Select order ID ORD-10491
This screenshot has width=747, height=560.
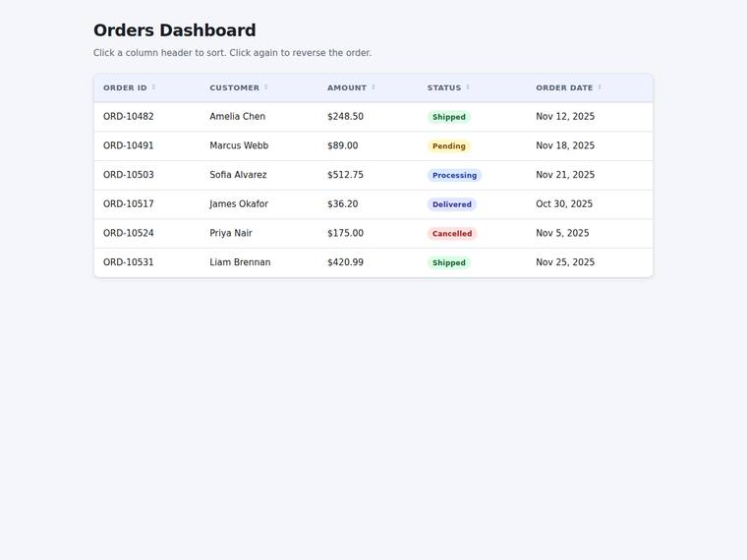129,145
